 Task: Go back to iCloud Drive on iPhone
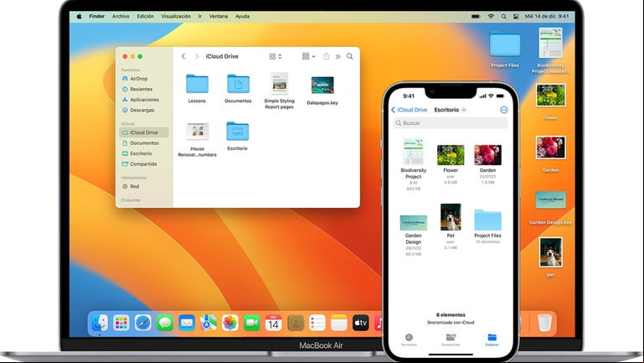pyautogui.click(x=409, y=110)
